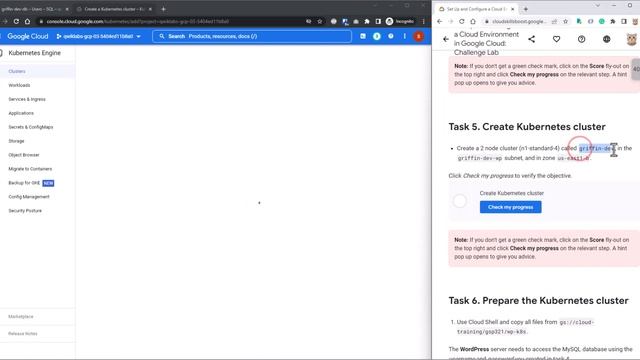Open the Score fly-out tab on right edge
The image size is (640, 360).
pyautogui.click(x=636, y=69)
